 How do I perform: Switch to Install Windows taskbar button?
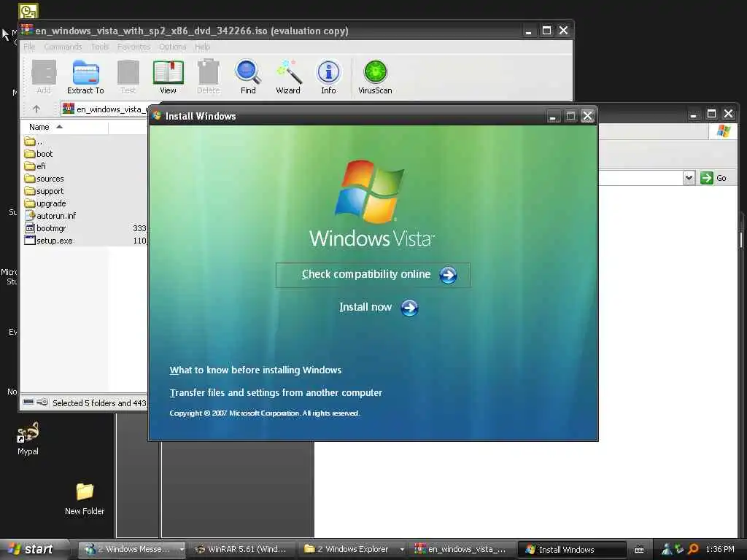pos(572,550)
